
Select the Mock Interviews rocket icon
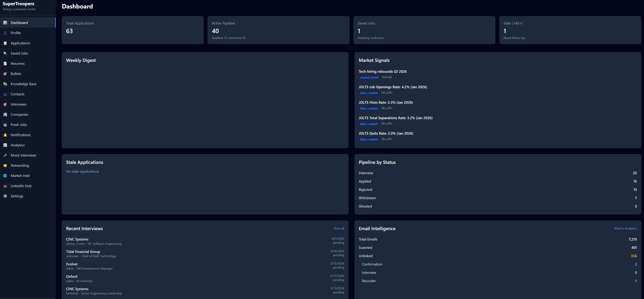pyautogui.click(x=5, y=155)
